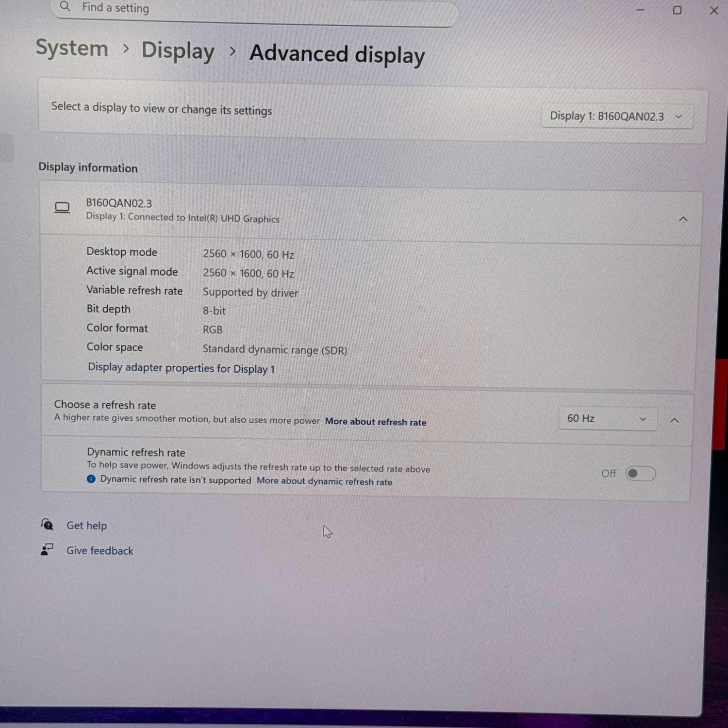This screenshot has width=728, height=728.
Task: Click the More about refresh rate link
Action: pos(376,422)
